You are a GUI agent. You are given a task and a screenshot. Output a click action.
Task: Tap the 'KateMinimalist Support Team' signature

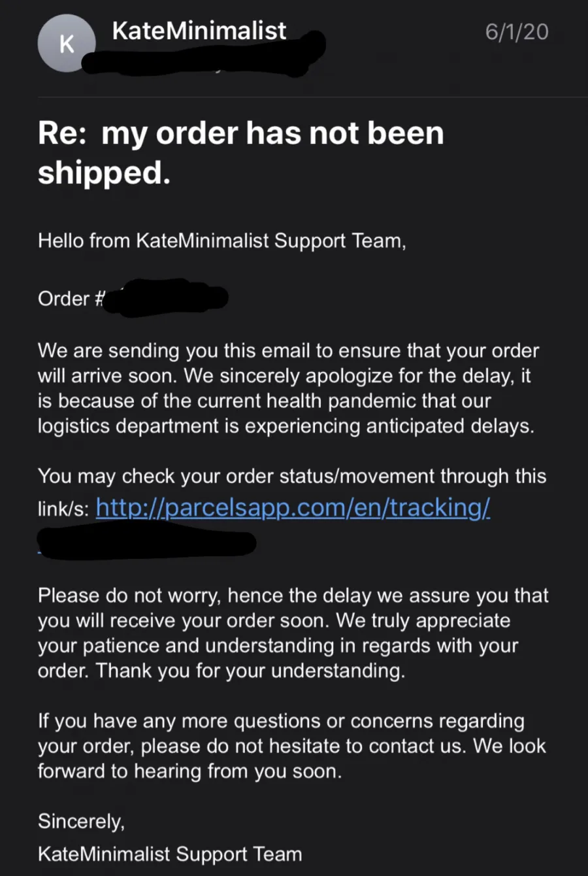[x=170, y=854]
